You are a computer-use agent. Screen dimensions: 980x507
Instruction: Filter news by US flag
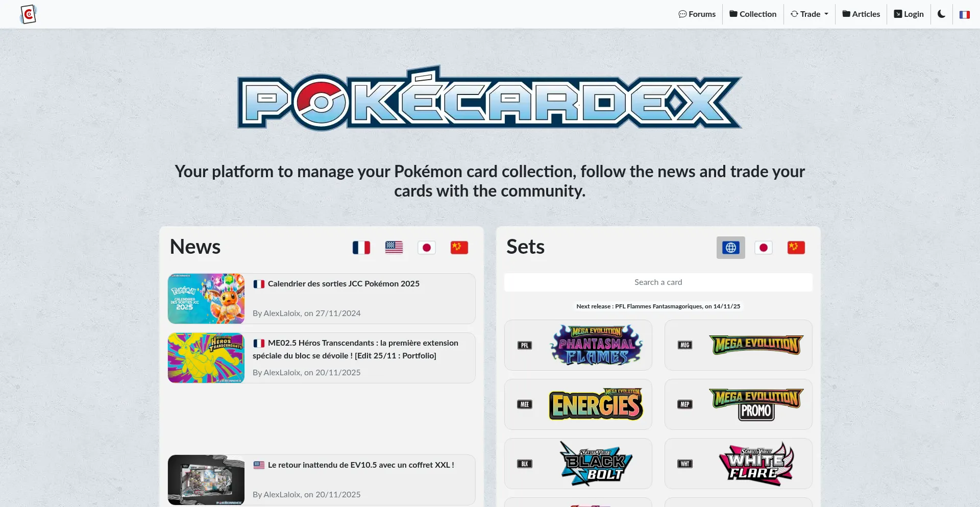coord(394,248)
